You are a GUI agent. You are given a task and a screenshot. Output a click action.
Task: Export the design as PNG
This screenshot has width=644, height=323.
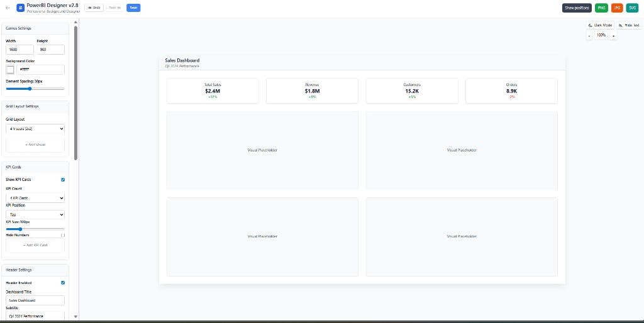click(x=602, y=8)
